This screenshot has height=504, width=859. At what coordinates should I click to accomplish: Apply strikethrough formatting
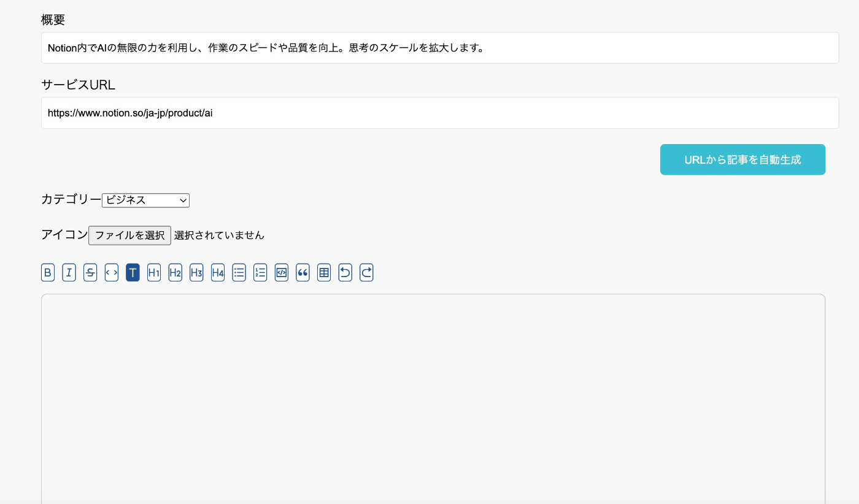[90, 272]
